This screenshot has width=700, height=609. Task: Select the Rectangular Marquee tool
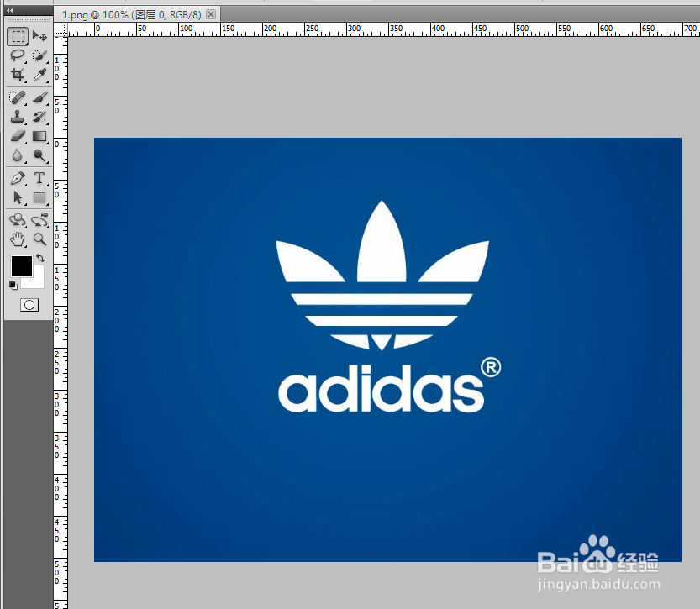tap(18, 36)
